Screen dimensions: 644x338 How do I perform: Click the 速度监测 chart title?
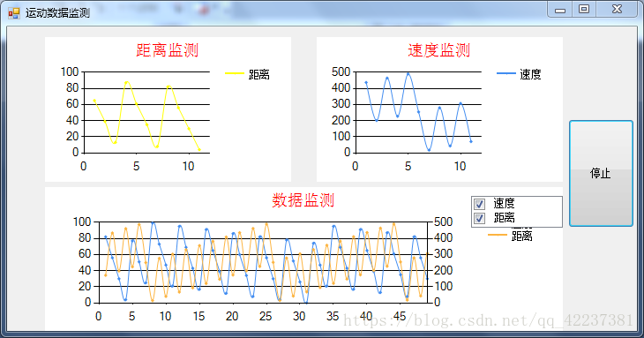tap(438, 50)
